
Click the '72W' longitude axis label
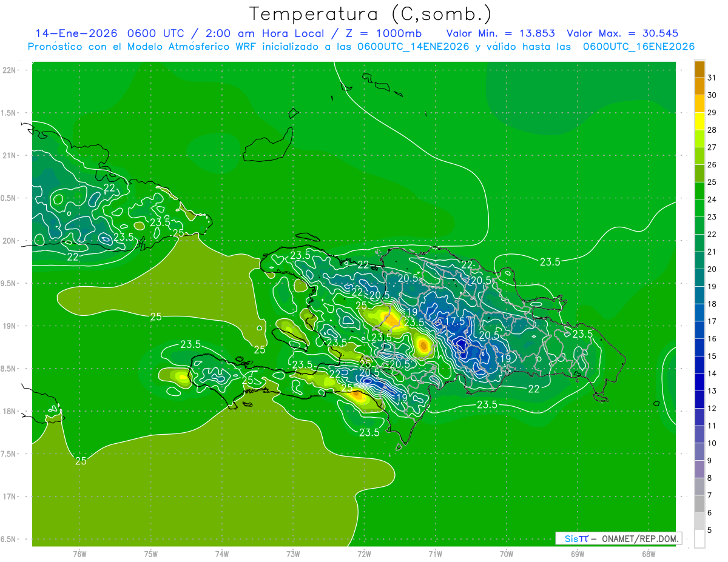click(x=364, y=554)
